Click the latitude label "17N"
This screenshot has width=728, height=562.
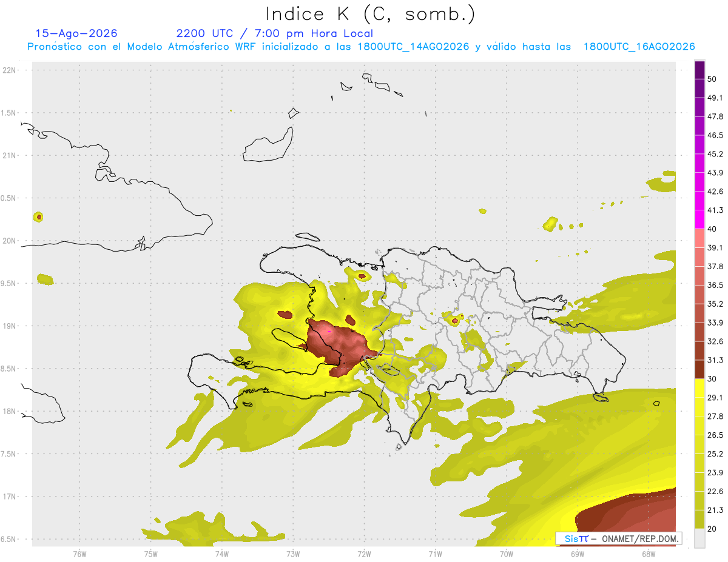(10, 497)
